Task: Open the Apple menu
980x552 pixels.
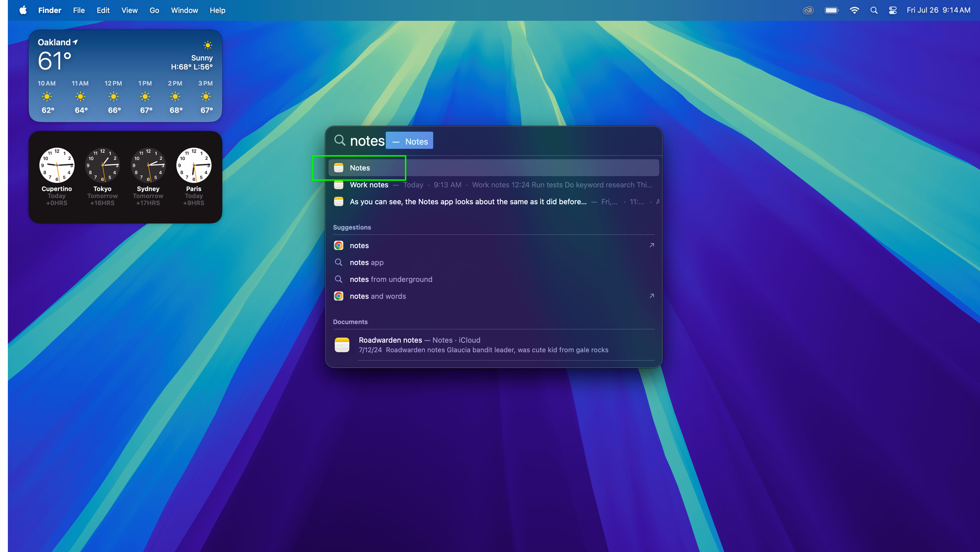Action: pos(23,10)
